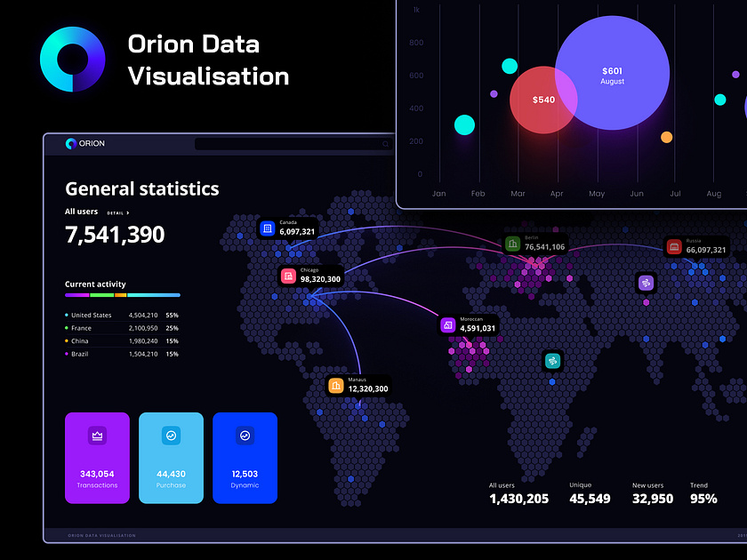Click the Trend 95% stat
Image resolution: width=747 pixels, height=560 pixels.
click(703, 494)
